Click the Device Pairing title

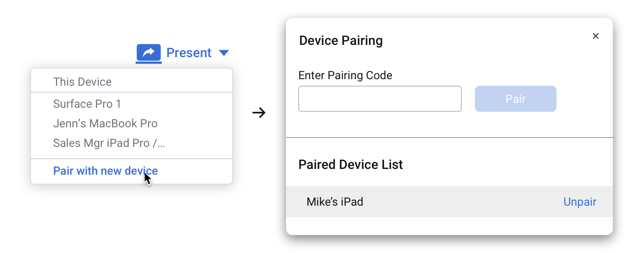[341, 40]
